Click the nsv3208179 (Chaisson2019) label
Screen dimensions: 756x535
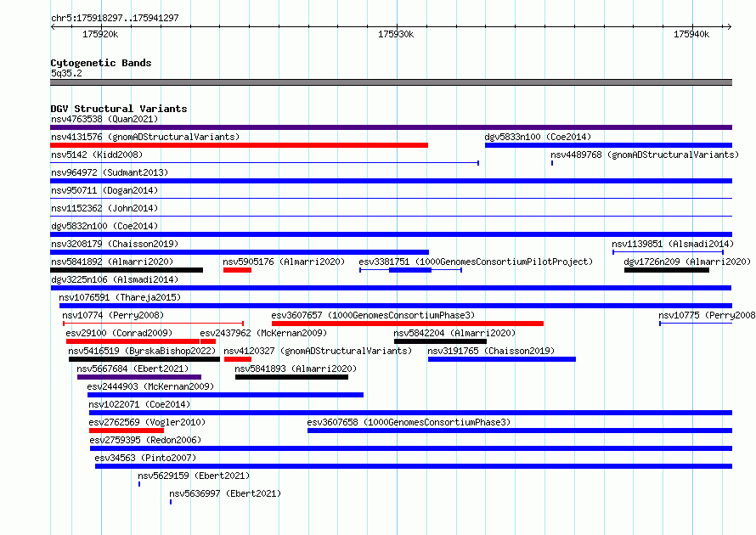[115, 244]
